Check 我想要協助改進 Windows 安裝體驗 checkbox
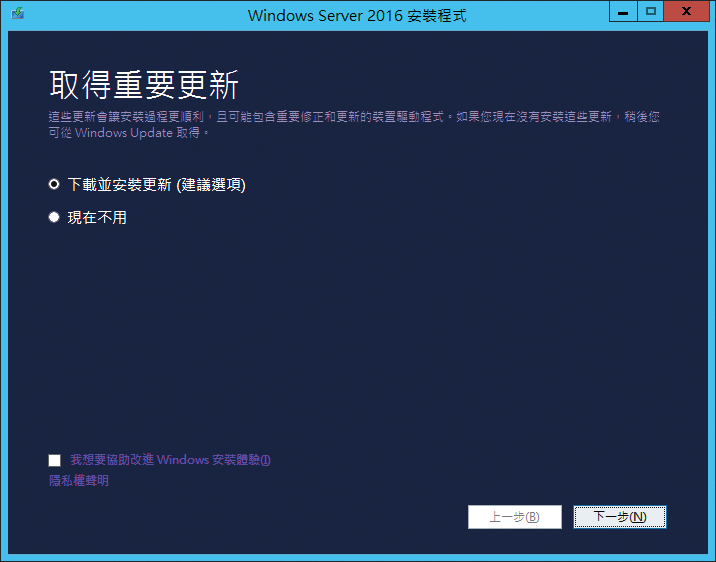Viewport: 716px width, 562px height. tap(55, 460)
